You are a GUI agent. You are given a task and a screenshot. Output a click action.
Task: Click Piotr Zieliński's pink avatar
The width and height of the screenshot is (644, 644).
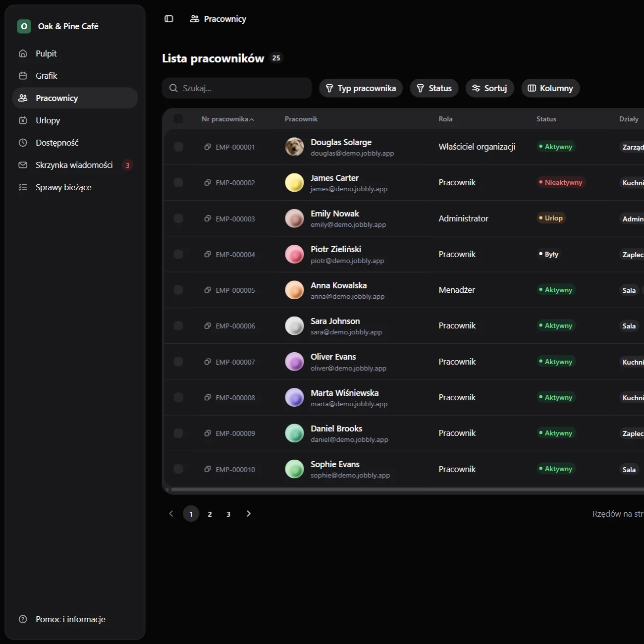(294, 254)
